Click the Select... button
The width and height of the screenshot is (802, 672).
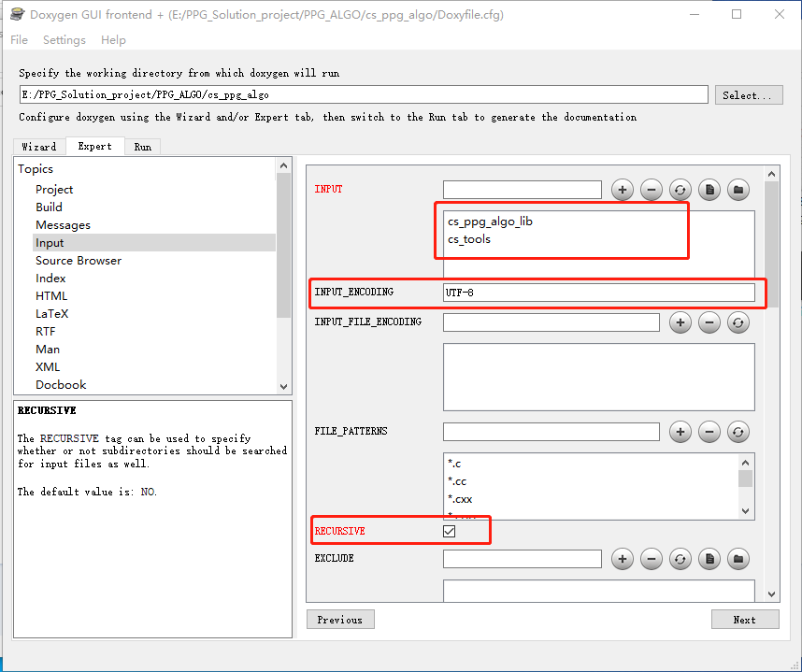click(x=749, y=95)
